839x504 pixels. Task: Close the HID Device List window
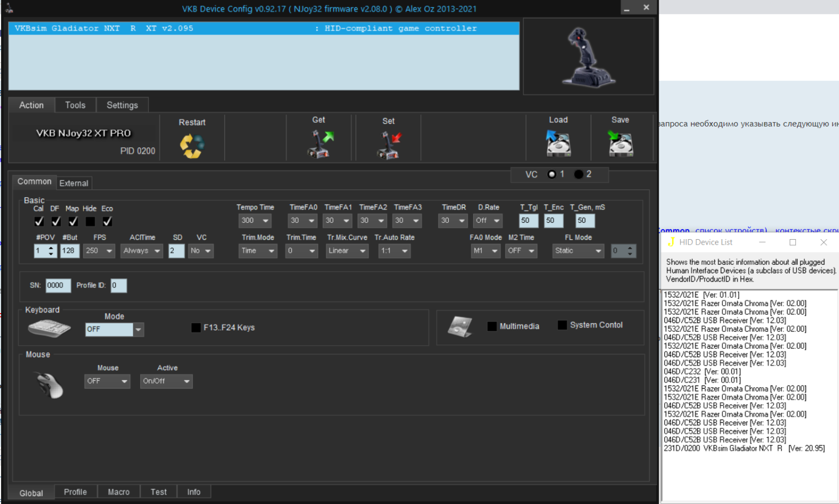(x=823, y=242)
